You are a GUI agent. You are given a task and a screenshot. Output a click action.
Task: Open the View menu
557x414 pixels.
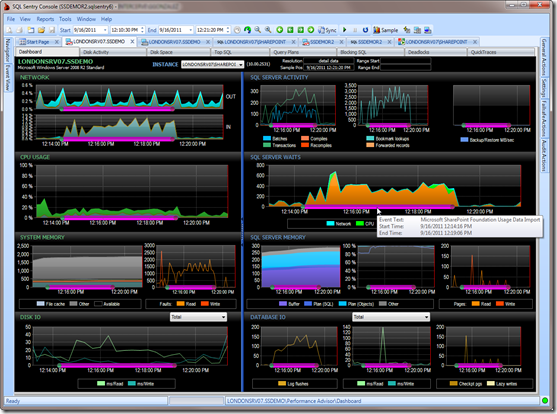tap(25, 19)
